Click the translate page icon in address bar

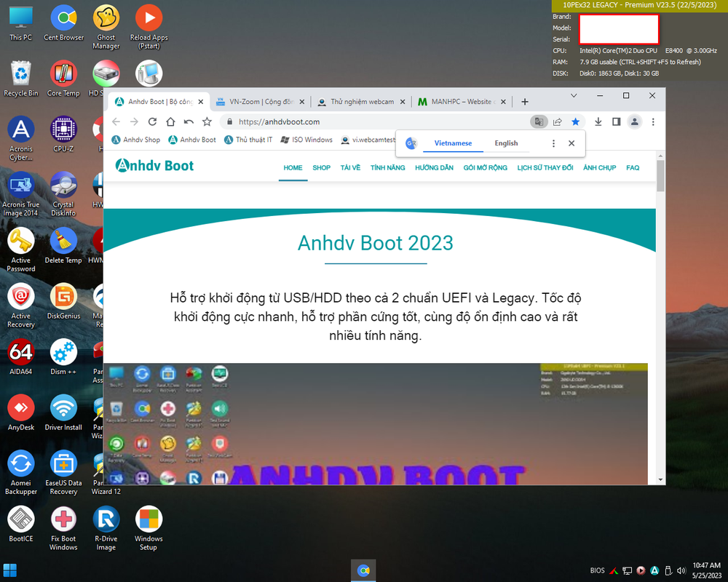[x=539, y=121]
